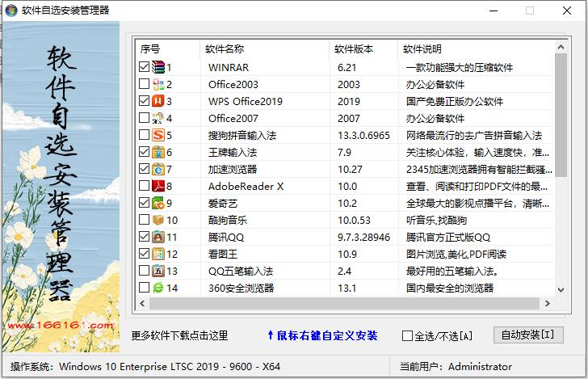588x379 pixels.
Task: Disable the 王牌输入法 checkbox
Action: click(144, 151)
